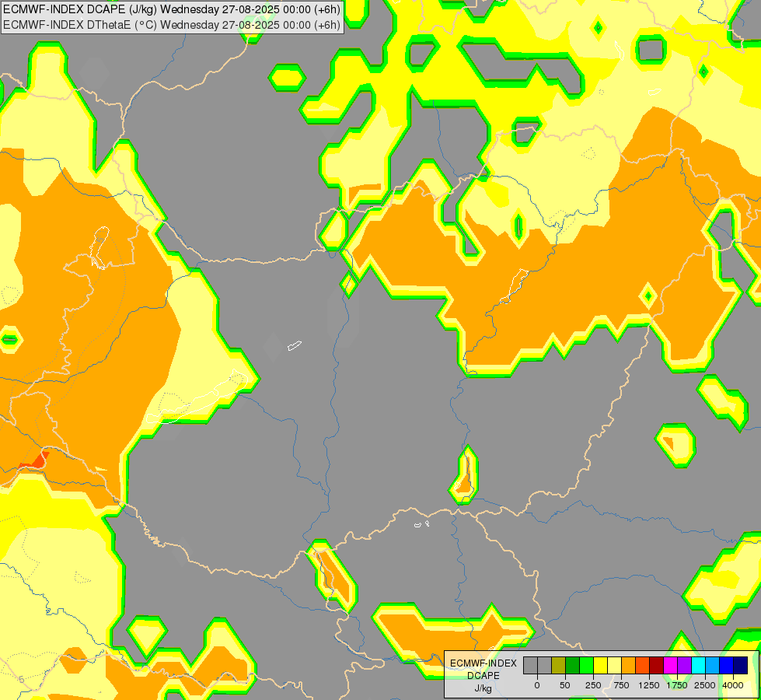Screen dimensions: 761x700
Task: Click the J/kg unit label in legend
Action: (x=483, y=689)
